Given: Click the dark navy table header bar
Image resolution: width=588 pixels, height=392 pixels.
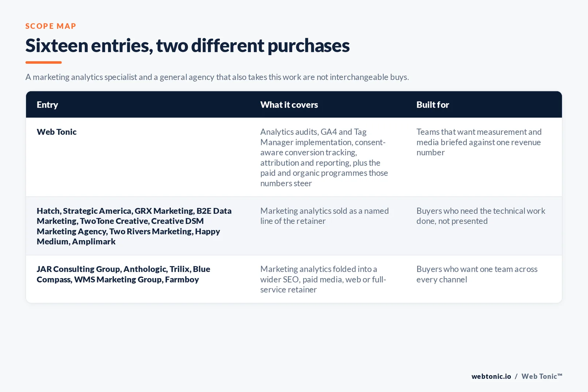Looking at the screenshot, I should [x=294, y=105].
